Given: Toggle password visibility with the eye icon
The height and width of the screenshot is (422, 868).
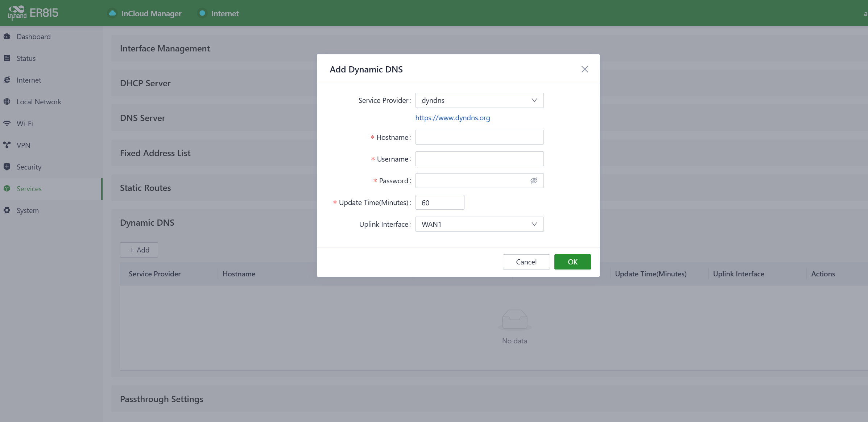Looking at the screenshot, I should click(x=534, y=181).
